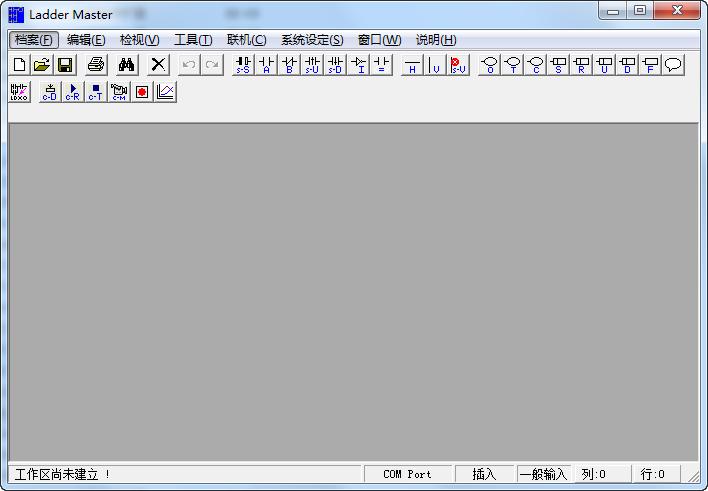Insert the U function block
This screenshot has width=708, height=491.
click(x=605, y=65)
